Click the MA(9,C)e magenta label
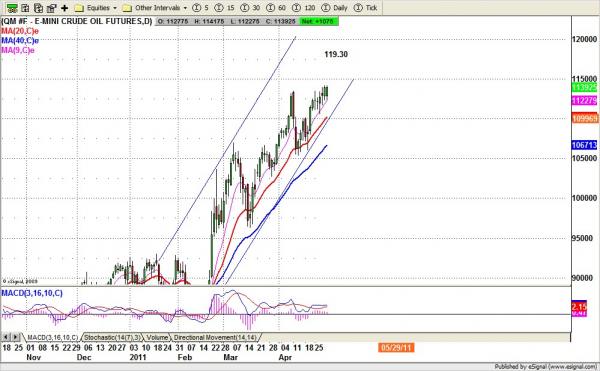Viewport: 600px width, 371px height. coord(18,50)
